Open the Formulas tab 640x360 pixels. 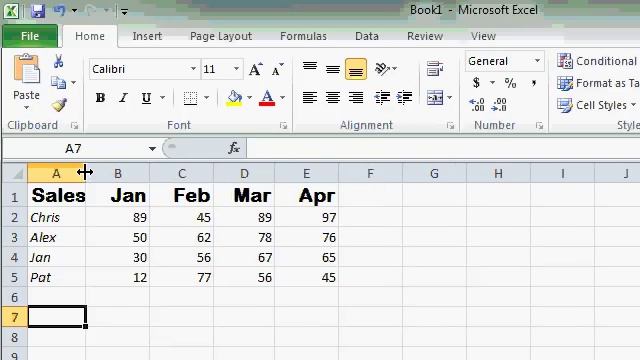click(x=303, y=36)
